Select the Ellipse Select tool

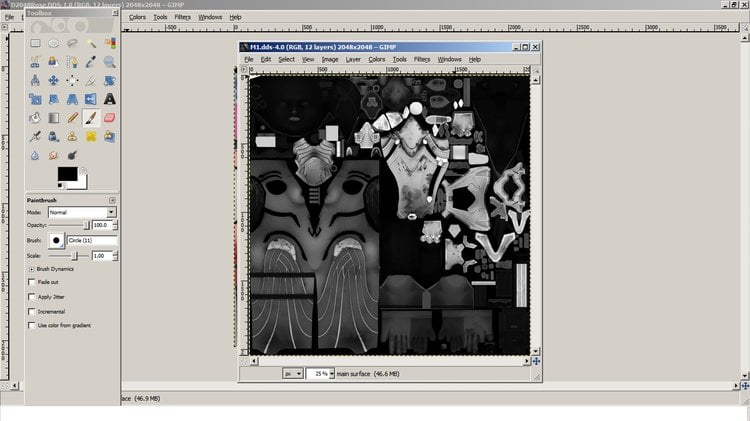(54, 44)
